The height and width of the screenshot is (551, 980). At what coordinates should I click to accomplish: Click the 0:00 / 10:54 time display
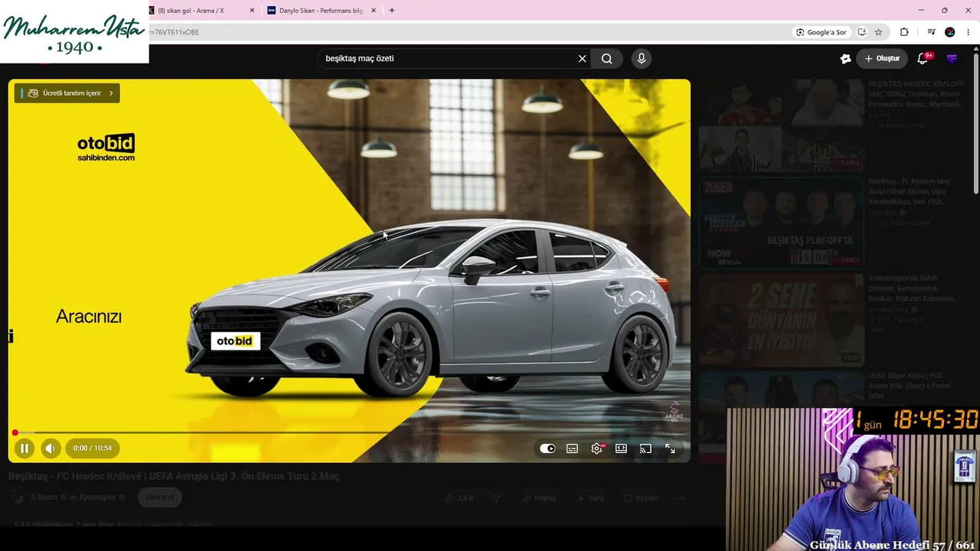tap(92, 448)
